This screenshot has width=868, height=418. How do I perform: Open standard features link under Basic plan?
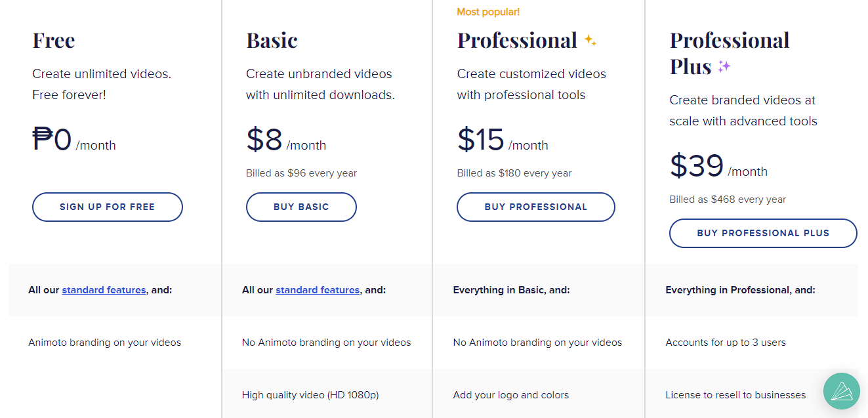[318, 289]
